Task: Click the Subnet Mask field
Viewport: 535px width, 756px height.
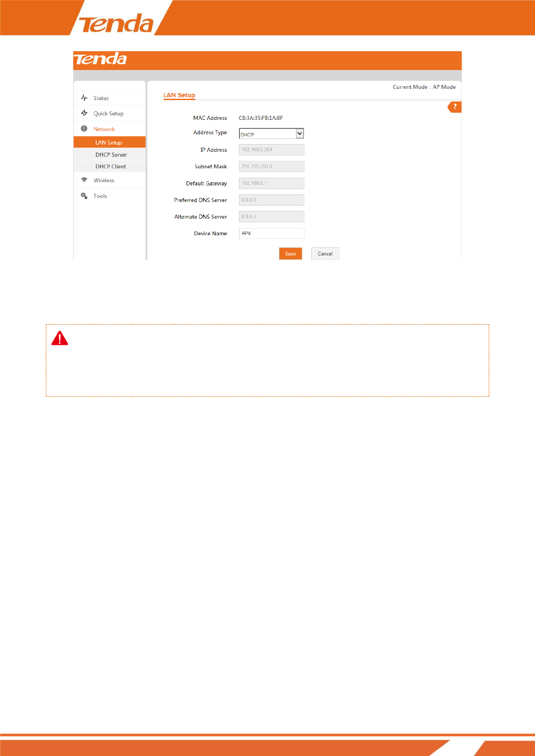Action: 272,166
